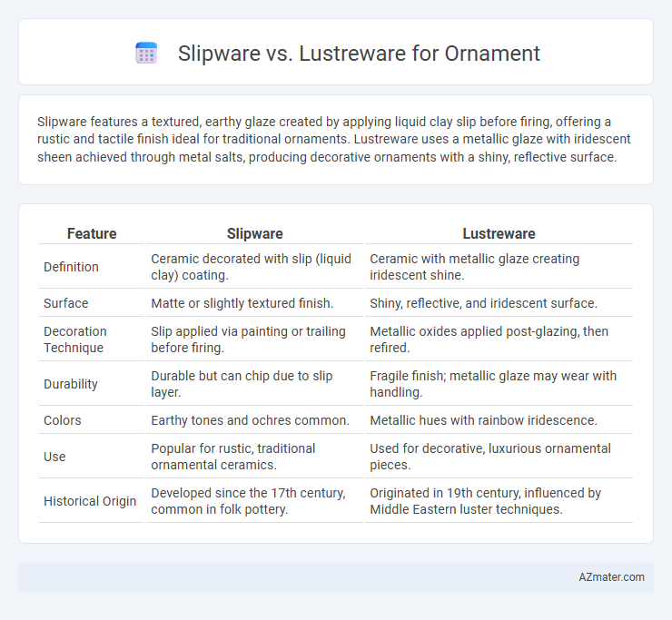The width and height of the screenshot is (672, 620).
Task: Click 'Popular for rustic, traditional ornamental ceramics.' cell
Action: pos(254,457)
